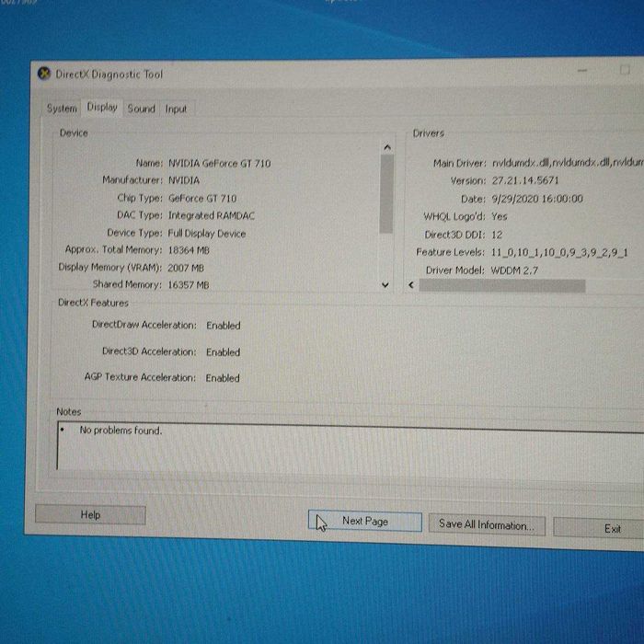The width and height of the screenshot is (644, 644).
Task: Click Chip Type value 'GeForce GT 710'
Action: click(x=202, y=199)
